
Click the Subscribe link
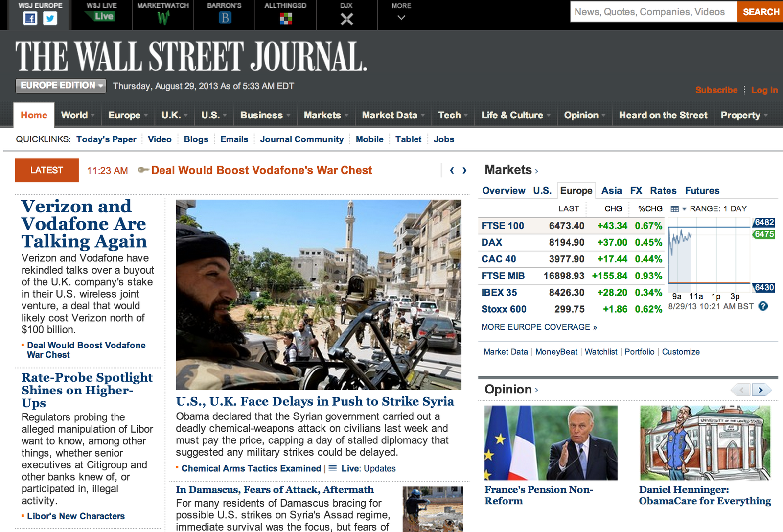pos(716,90)
